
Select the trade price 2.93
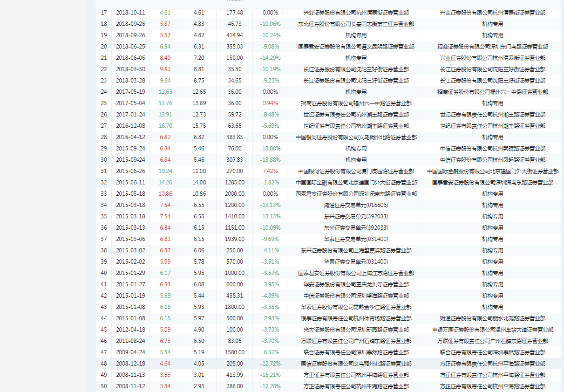coord(199,386)
